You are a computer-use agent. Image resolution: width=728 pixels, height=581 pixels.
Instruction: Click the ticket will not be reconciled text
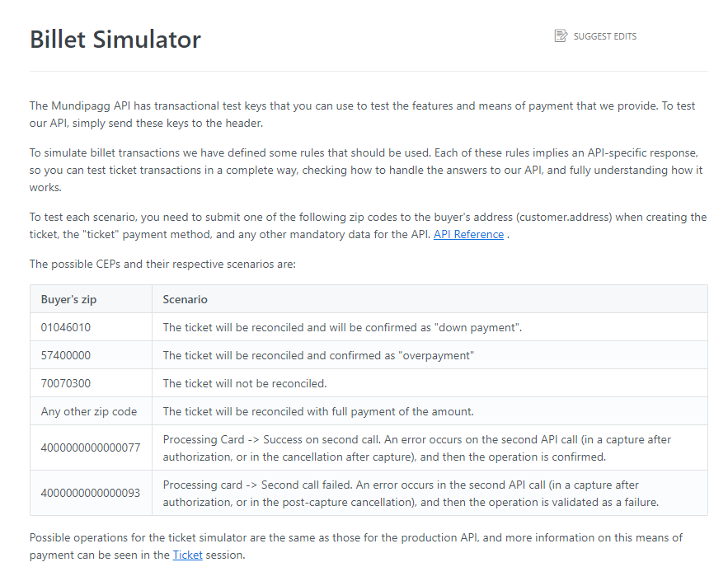245,383
